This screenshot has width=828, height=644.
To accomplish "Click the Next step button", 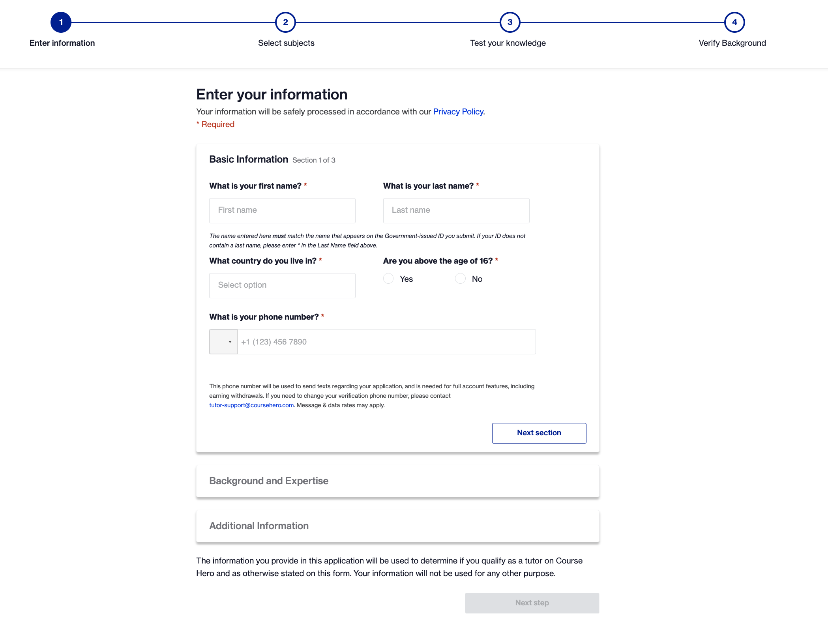I will [x=532, y=603].
